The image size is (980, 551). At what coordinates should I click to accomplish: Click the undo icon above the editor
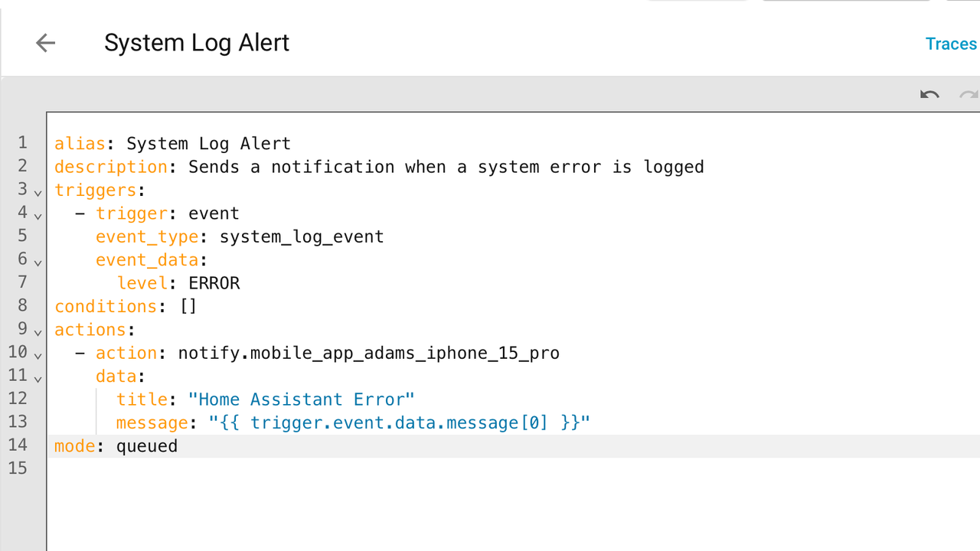(x=929, y=96)
